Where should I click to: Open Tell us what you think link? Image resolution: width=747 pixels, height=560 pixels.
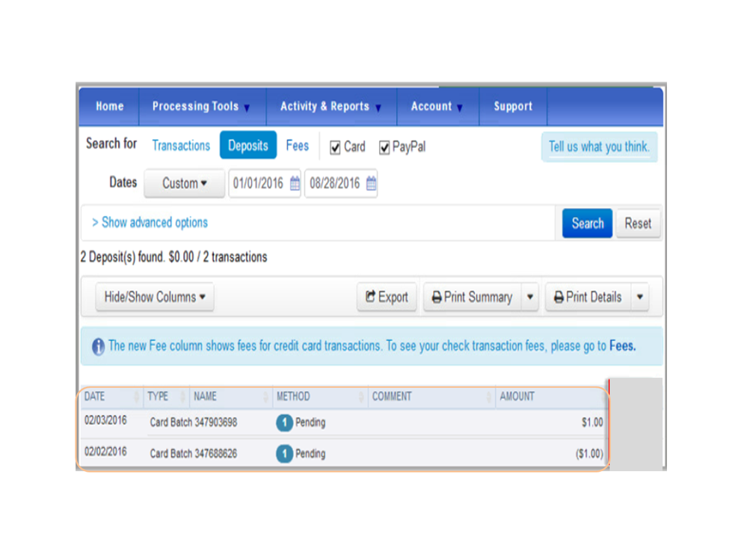click(599, 147)
